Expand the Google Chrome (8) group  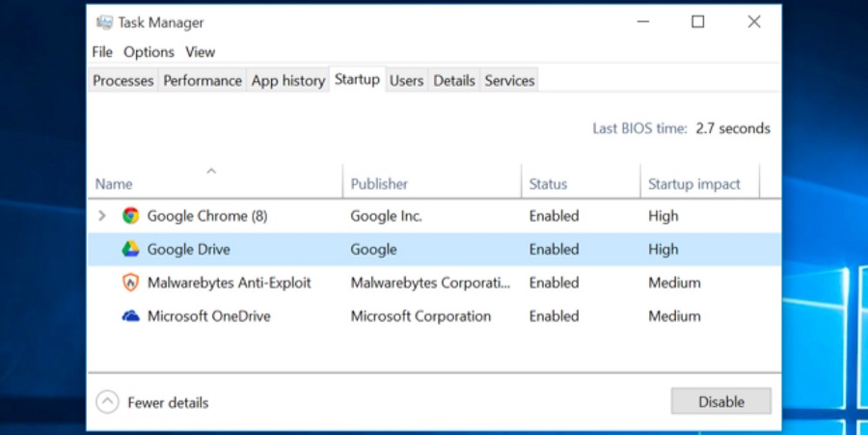tap(102, 216)
